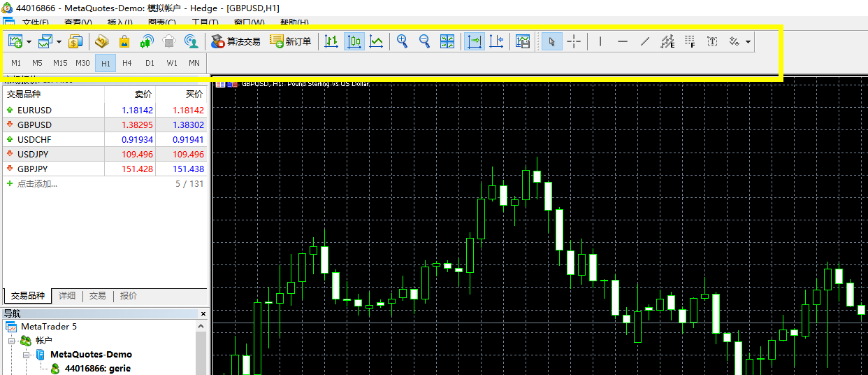Switch chart to bar chart mode
Screen dimensions: 868x375
click(x=331, y=42)
